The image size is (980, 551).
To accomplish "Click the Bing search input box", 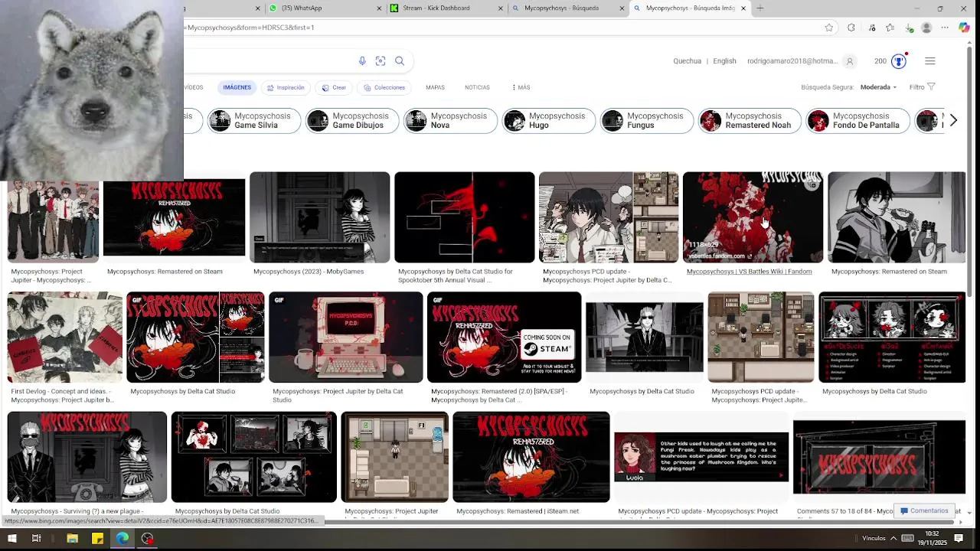I will [x=268, y=61].
